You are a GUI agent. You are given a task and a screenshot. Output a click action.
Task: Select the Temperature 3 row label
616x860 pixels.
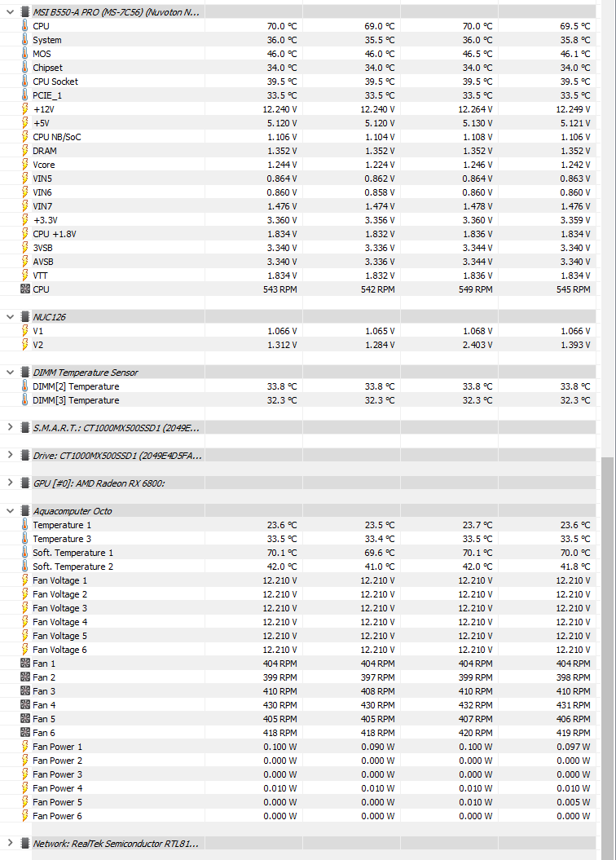click(x=62, y=539)
